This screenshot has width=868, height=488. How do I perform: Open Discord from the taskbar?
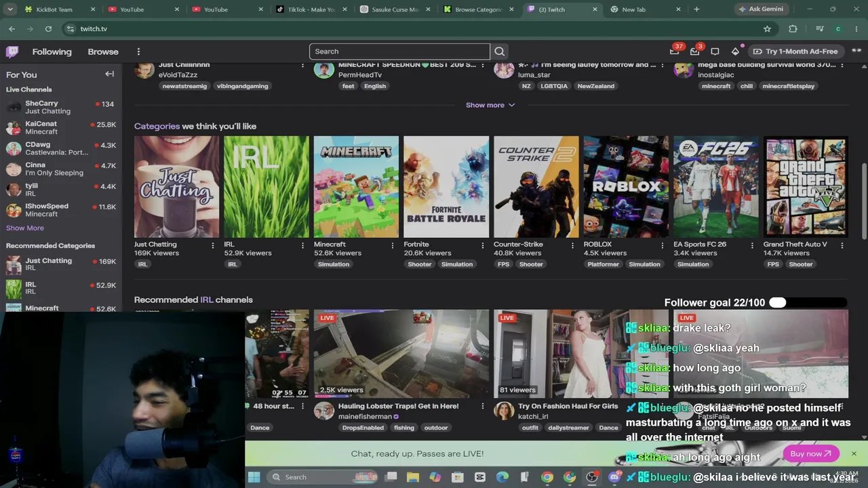[x=614, y=477]
